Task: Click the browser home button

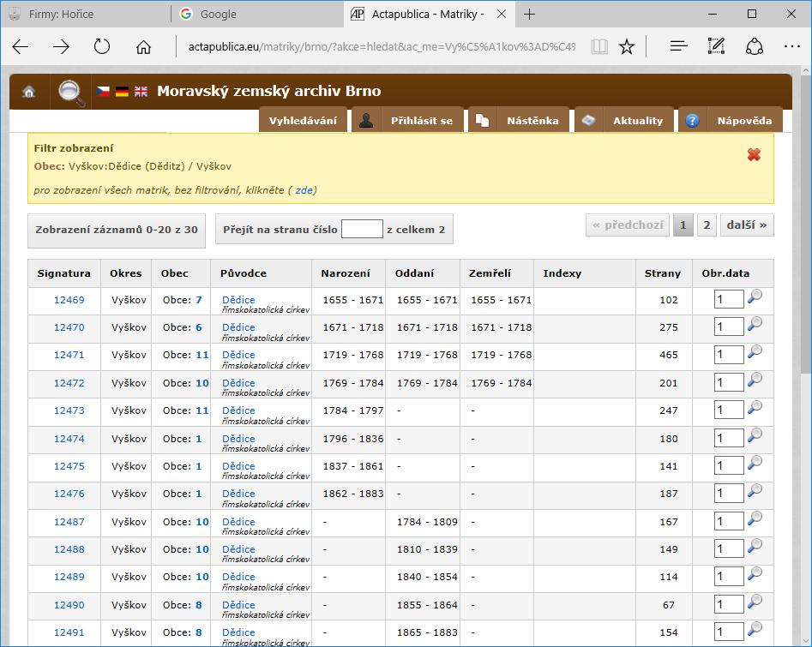Action: point(143,47)
